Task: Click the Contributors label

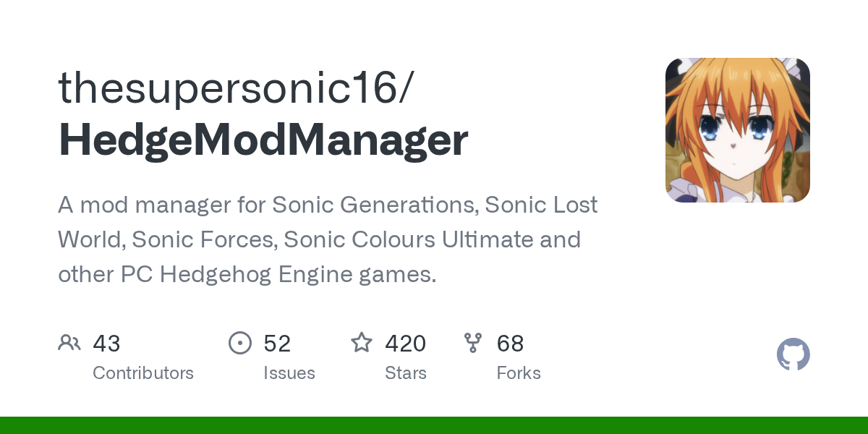Action: (143, 373)
